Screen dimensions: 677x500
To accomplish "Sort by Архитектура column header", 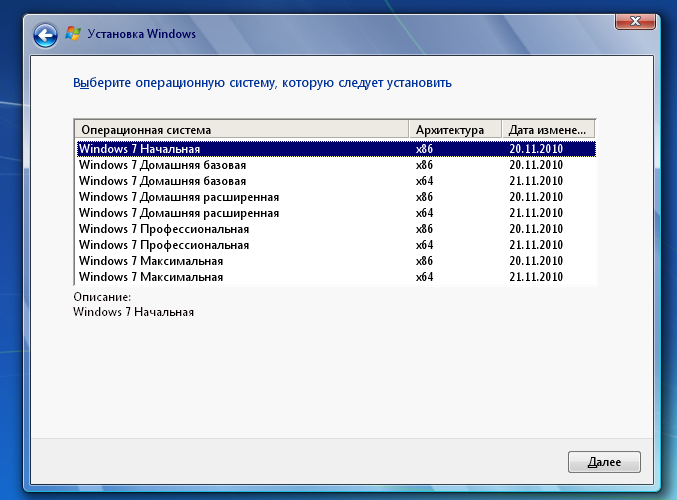I will [455, 130].
